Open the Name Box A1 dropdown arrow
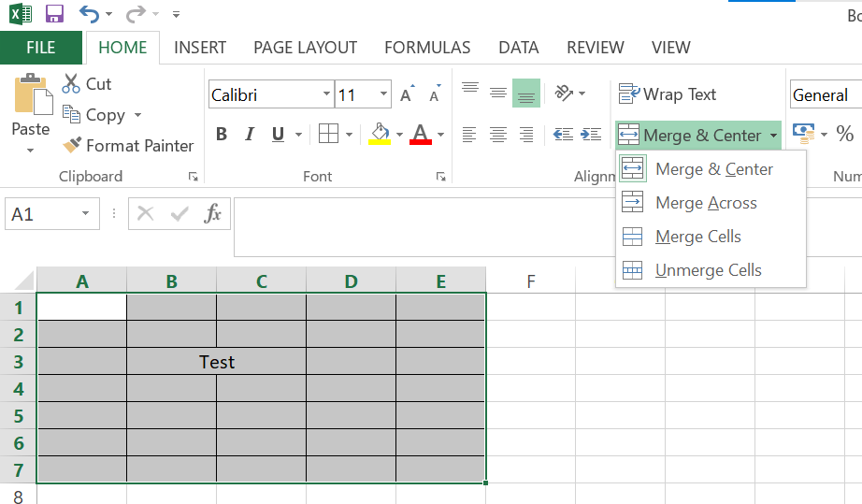 point(85,213)
